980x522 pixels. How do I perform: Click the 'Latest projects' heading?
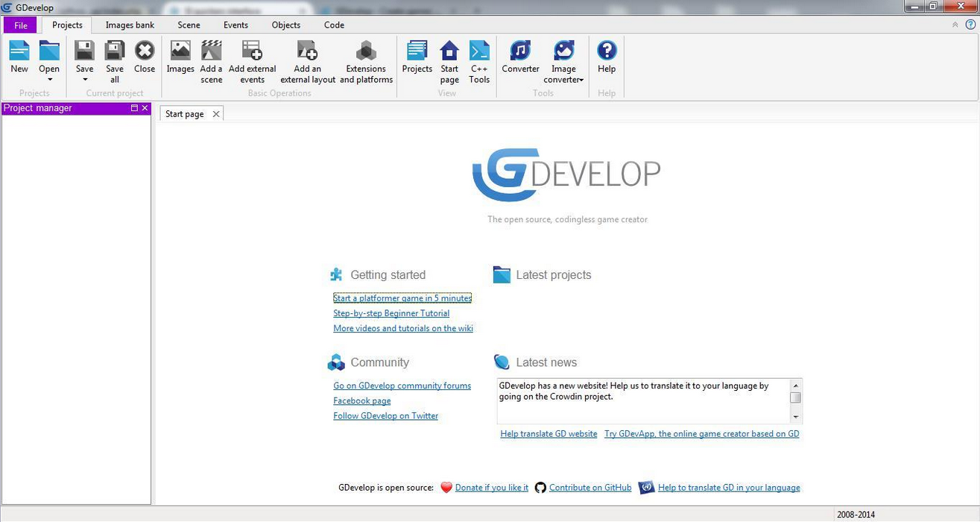554,275
